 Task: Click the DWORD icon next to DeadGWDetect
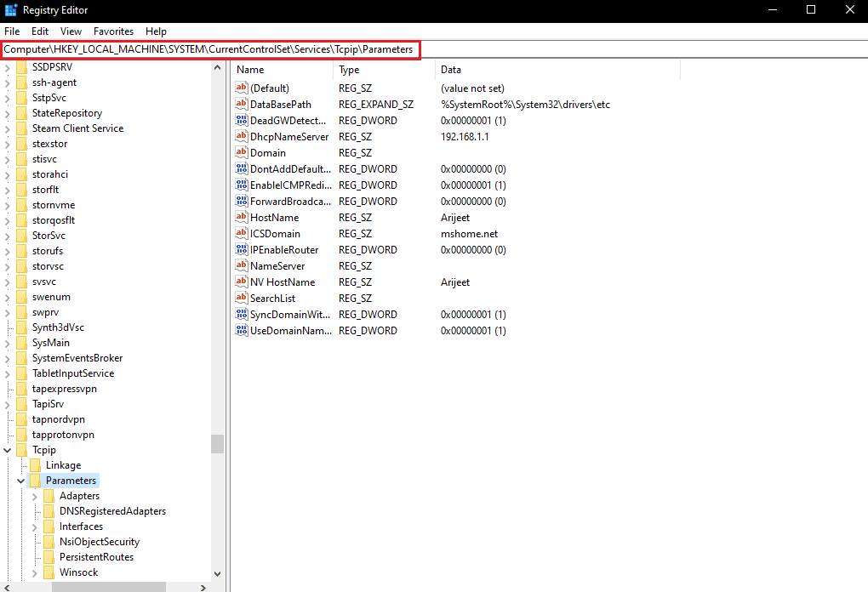[242, 120]
